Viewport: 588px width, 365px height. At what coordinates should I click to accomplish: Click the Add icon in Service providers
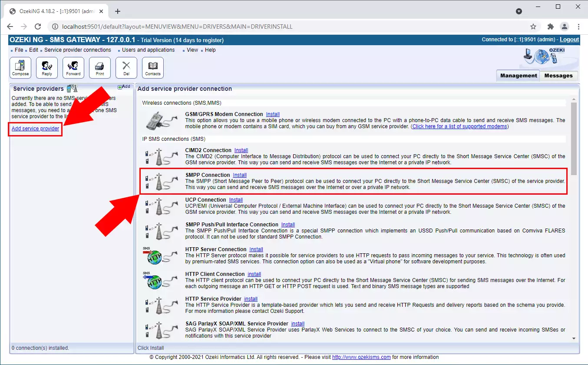pyautogui.click(x=124, y=87)
